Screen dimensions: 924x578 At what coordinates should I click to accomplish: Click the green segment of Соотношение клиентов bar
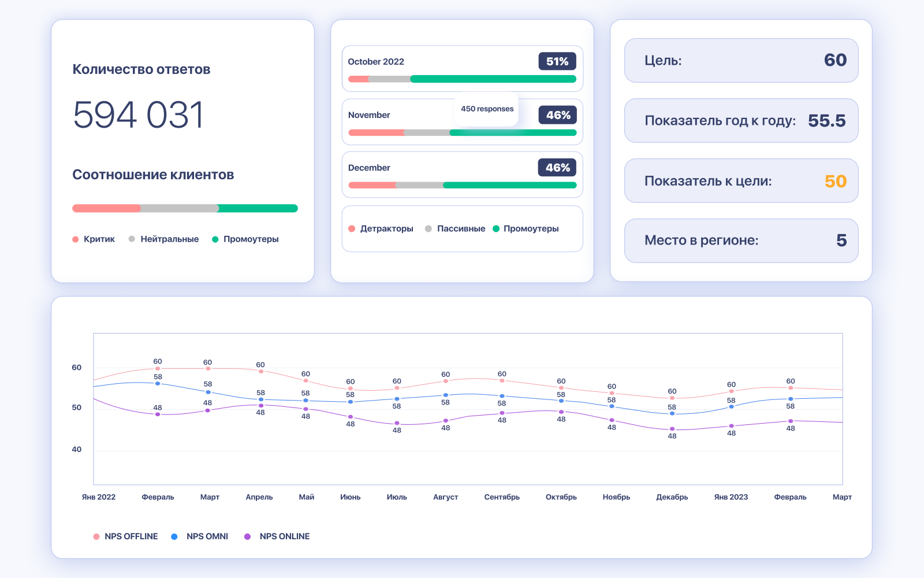(x=258, y=209)
